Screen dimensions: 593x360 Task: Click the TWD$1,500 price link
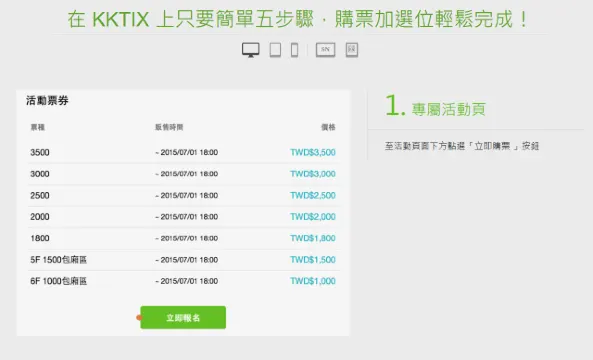pos(313,260)
